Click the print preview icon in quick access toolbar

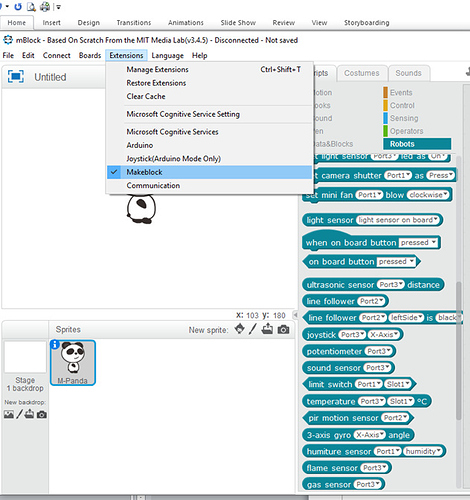[x=31, y=6]
